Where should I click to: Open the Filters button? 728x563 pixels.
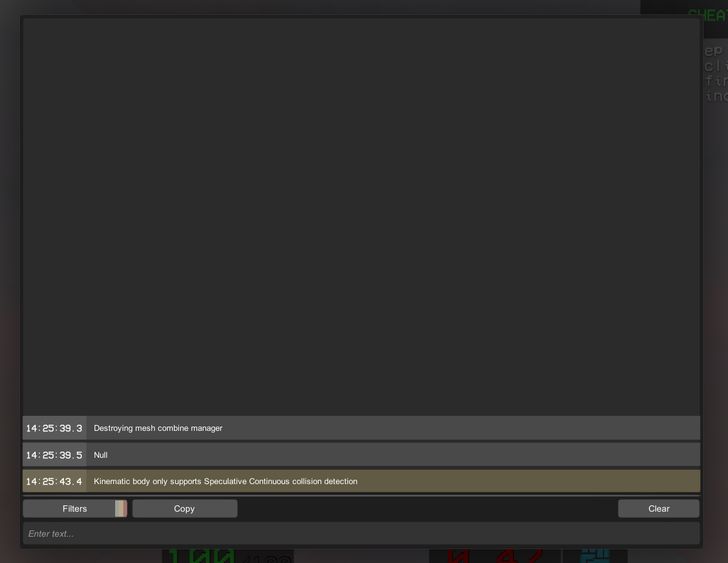(74, 509)
